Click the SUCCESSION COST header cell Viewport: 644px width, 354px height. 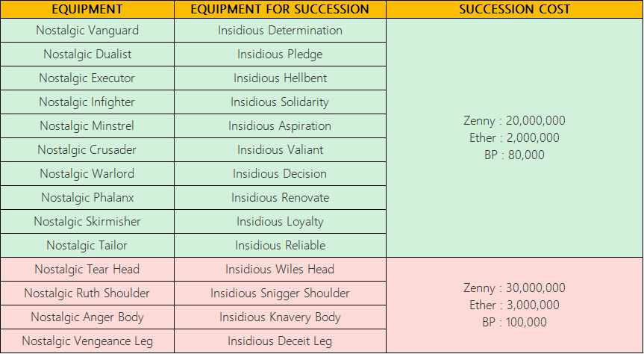[515, 9]
